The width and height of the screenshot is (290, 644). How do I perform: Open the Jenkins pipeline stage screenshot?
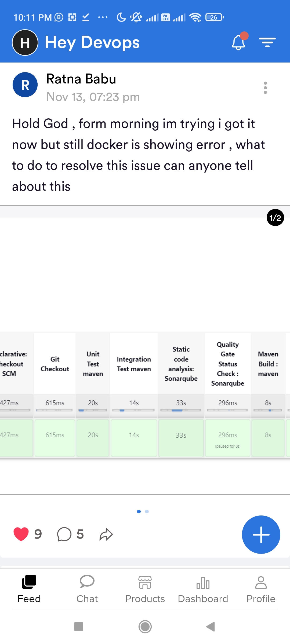tap(145, 394)
